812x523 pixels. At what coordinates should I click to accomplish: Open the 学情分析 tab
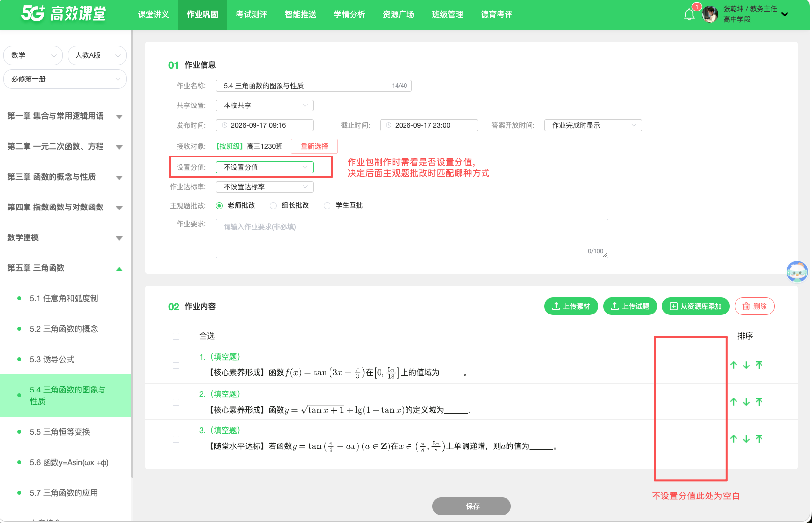(x=350, y=15)
